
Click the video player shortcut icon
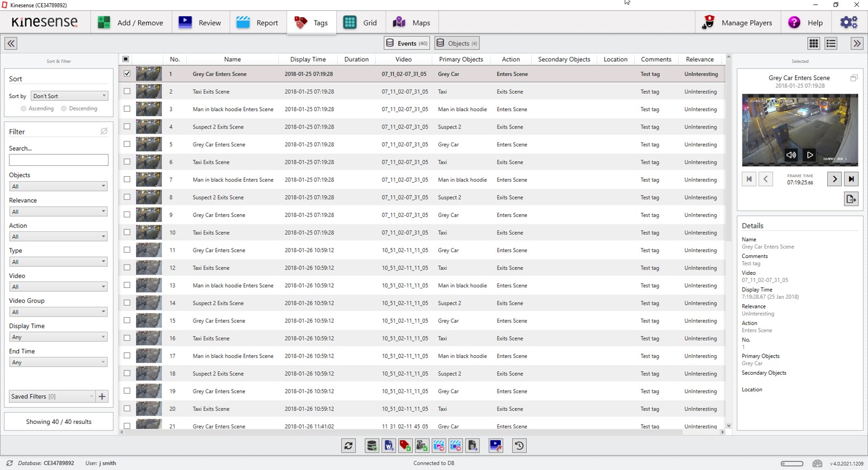pyautogui.click(x=496, y=446)
